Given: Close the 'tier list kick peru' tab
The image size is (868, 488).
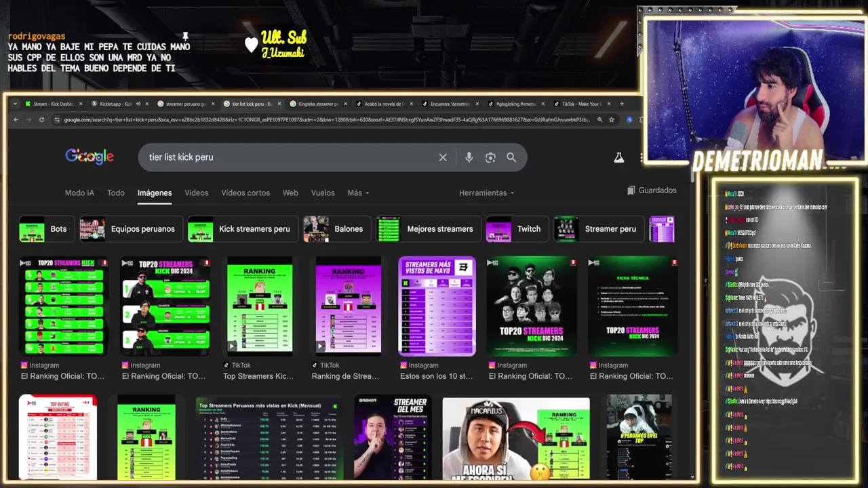Looking at the screenshot, I should (x=279, y=104).
